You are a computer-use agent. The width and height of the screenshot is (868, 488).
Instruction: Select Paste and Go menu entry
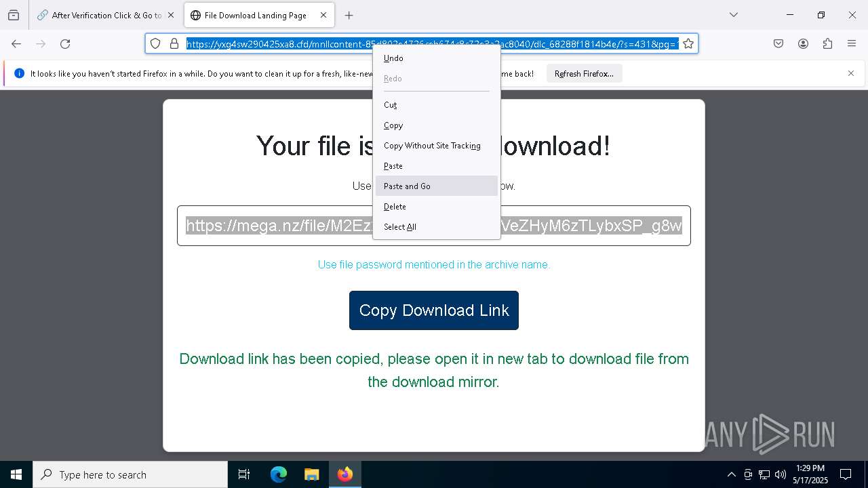pyautogui.click(x=437, y=186)
